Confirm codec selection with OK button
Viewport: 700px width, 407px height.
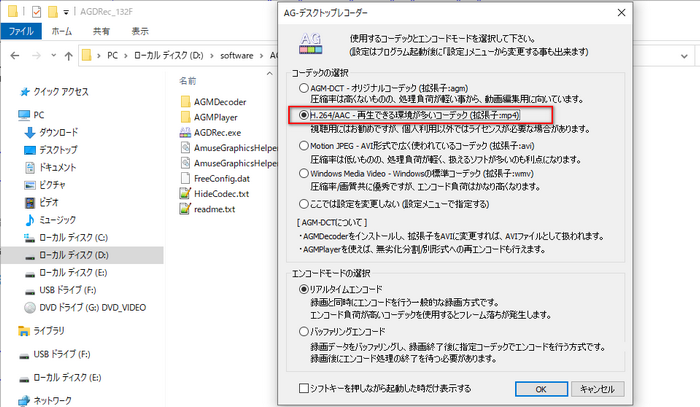click(x=541, y=389)
